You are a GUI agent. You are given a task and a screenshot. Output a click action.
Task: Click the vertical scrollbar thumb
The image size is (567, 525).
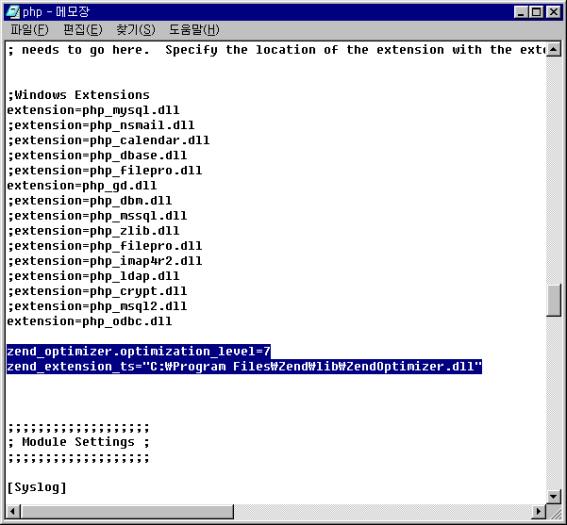tap(553, 301)
